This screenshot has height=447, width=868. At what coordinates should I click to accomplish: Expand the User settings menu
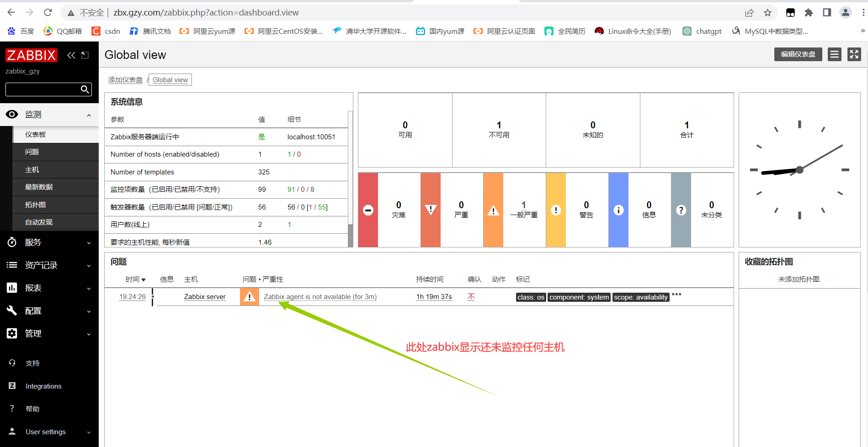pos(89,432)
